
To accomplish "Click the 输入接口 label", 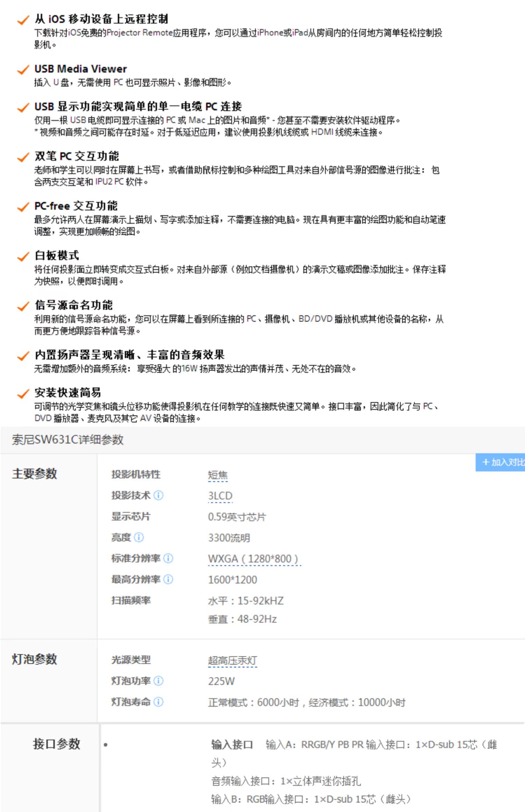I will pos(232,745).
